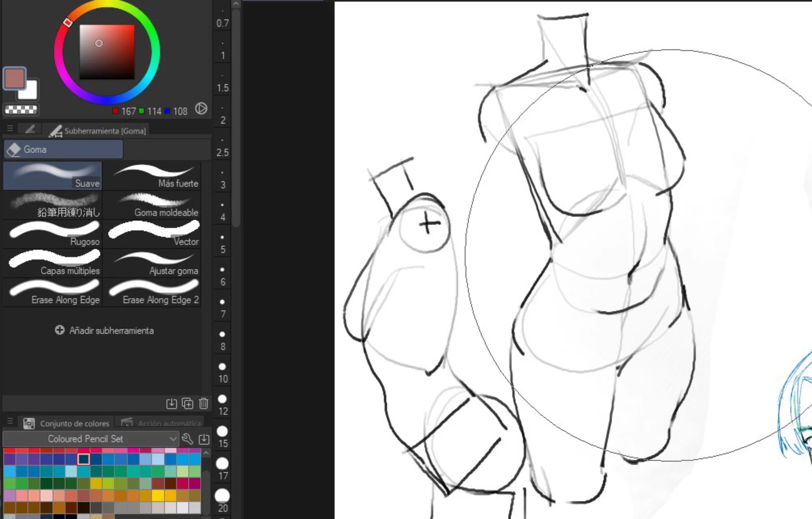Click Añadir subherramienta button
The height and width of the screenshot is (519, 812).
point(104,330)
